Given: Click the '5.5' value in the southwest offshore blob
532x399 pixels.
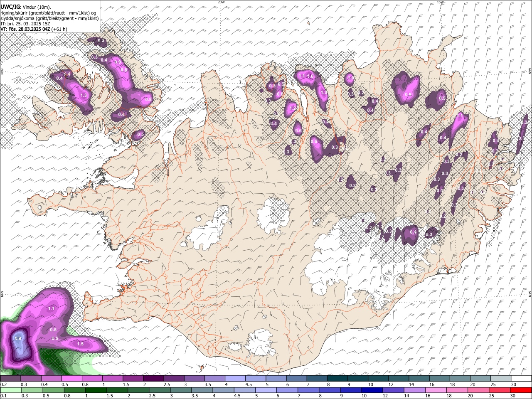Looking at the screenshot, I should (18, 339).
